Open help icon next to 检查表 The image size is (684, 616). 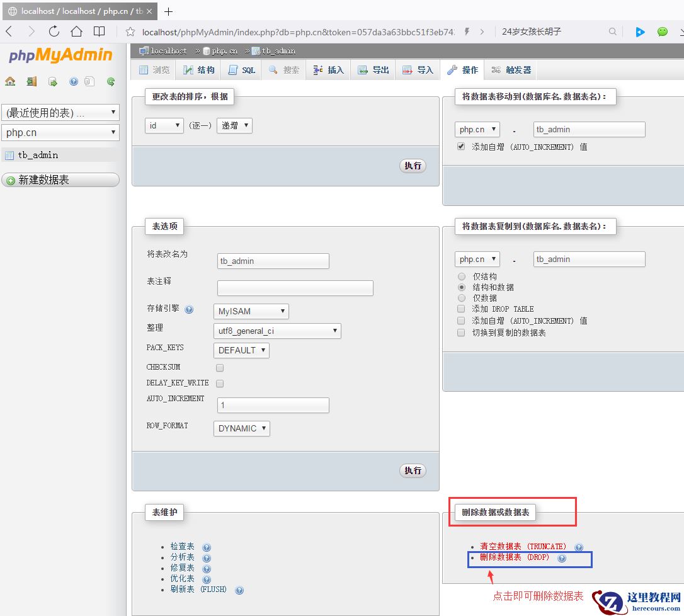click(x=207, y=547)
